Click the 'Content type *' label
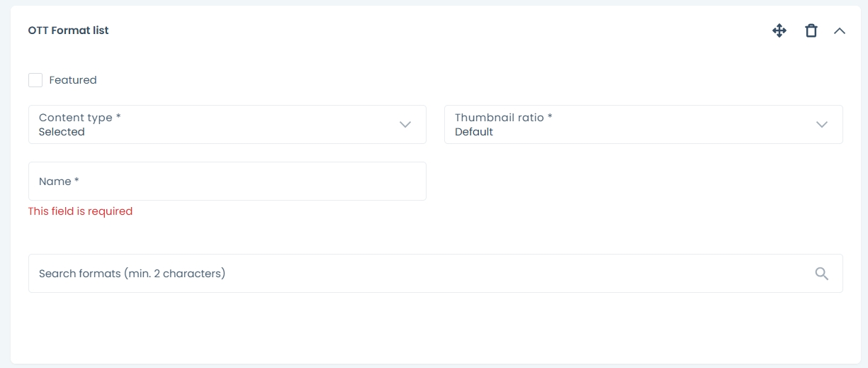The height and width of the screenshot is (368, 868). coord(79,118)
